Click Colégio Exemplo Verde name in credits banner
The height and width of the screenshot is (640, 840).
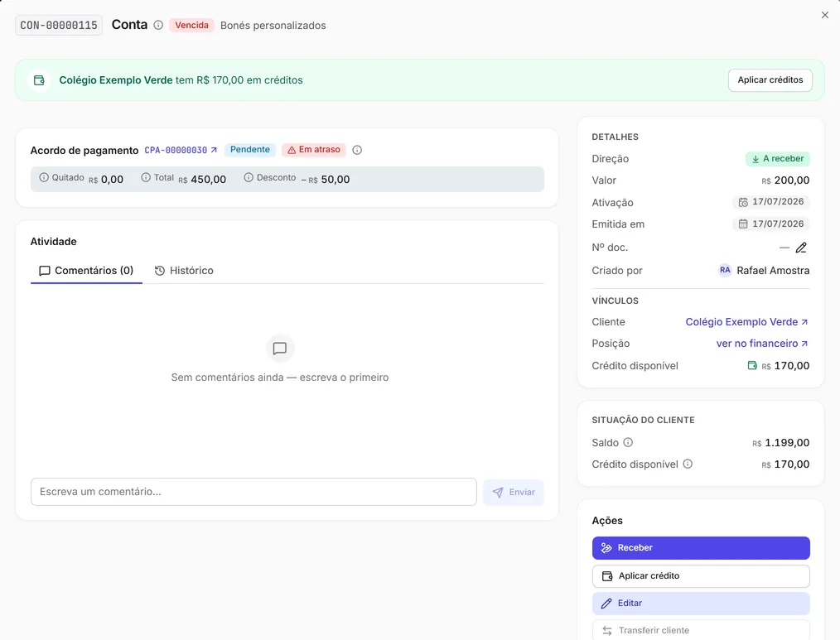[x=116, y=80]
